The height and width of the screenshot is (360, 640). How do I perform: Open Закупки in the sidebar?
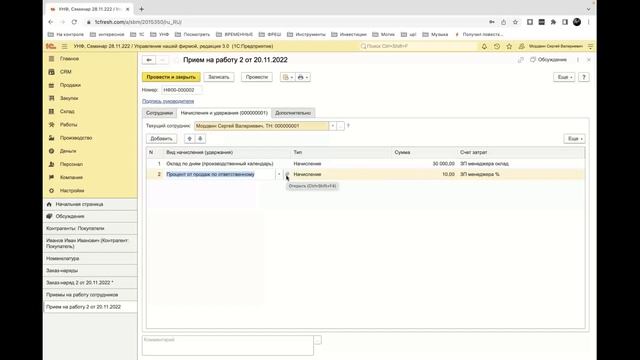point(69,98)
